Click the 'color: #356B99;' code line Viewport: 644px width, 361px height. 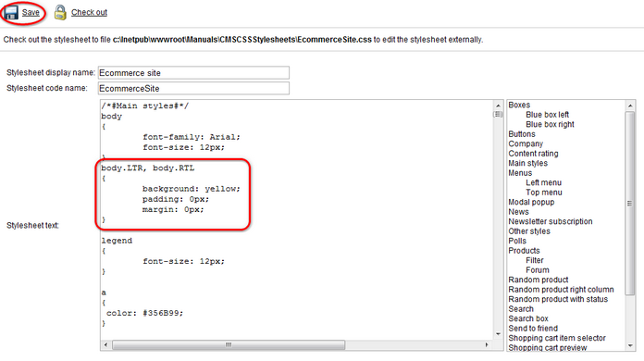(144, 313)
